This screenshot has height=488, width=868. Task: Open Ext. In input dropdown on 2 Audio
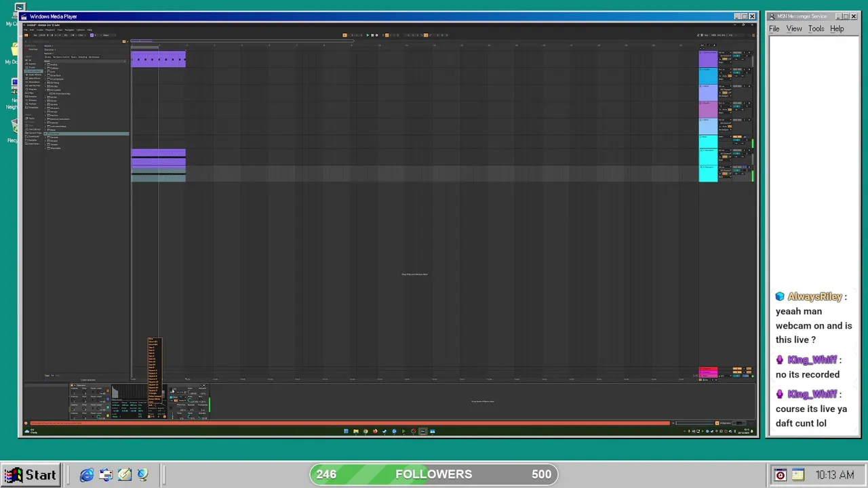click(725, 69)
